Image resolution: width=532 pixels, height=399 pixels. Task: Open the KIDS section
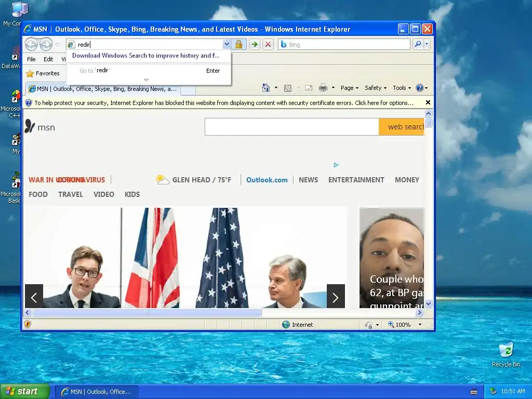point(132,194)
